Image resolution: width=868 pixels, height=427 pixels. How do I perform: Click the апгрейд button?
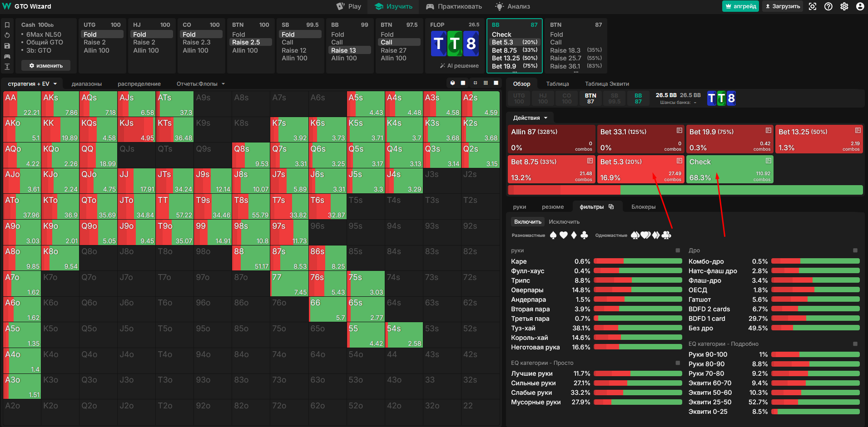[740, 6]
